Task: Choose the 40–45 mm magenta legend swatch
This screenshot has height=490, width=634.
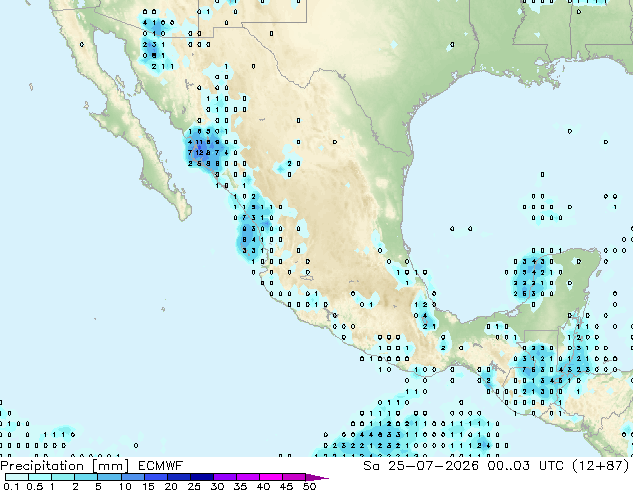Action: [x=271, y=477]
